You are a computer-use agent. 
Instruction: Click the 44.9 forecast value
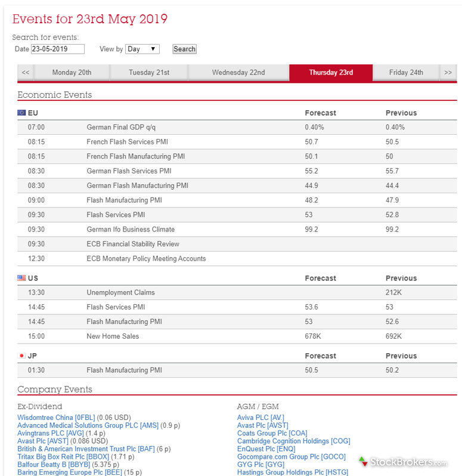312,186
